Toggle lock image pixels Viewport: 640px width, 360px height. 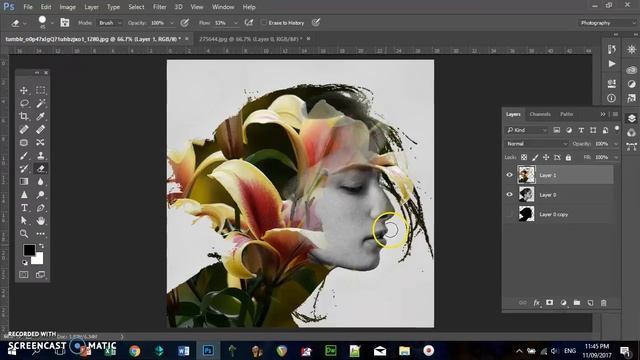pos(535,157)
